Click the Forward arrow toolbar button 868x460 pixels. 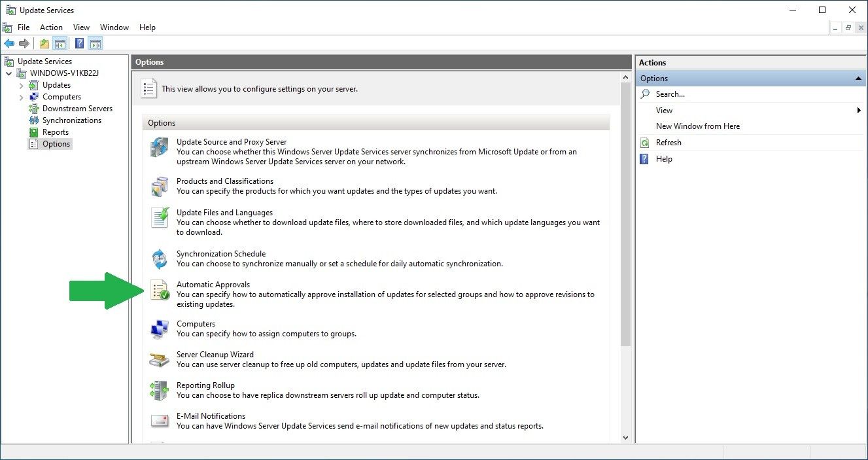(x=24, y=44)
